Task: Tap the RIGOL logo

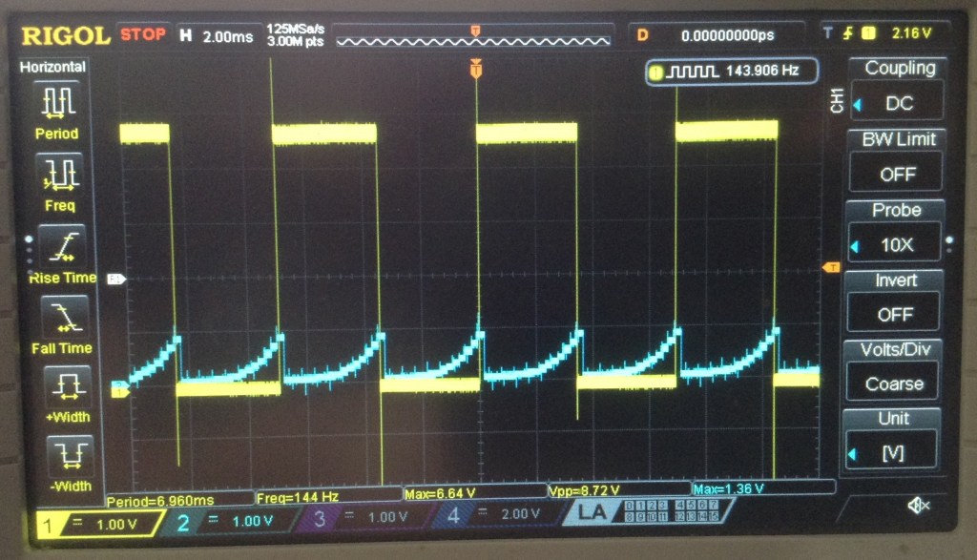Action: (x=66, y=36)
